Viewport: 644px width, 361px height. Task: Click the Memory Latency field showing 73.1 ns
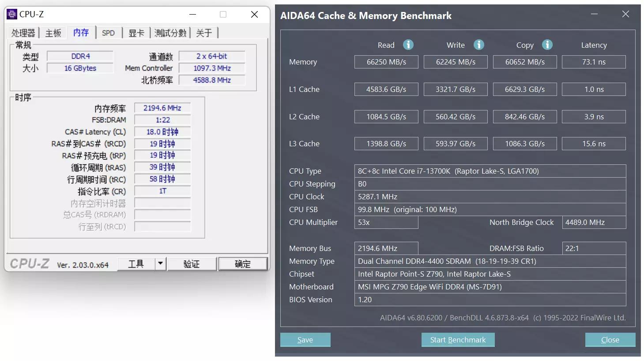[x=594, y=62]
